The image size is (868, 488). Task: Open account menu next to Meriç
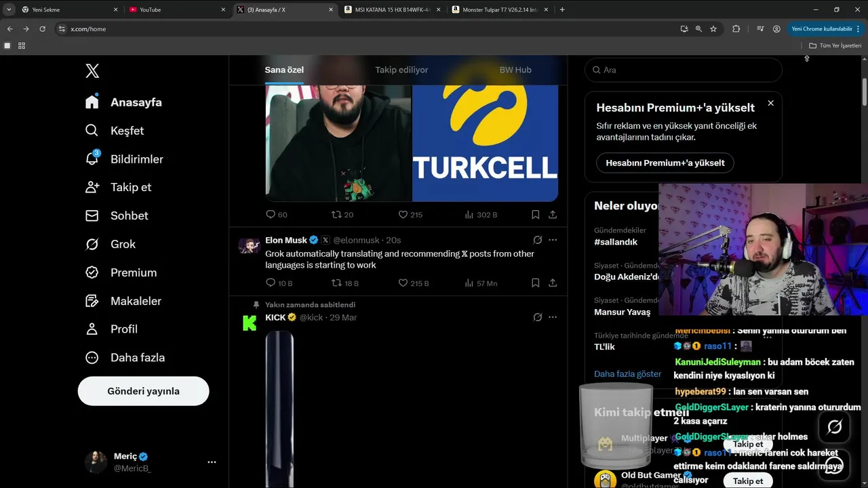coord(212,462)
